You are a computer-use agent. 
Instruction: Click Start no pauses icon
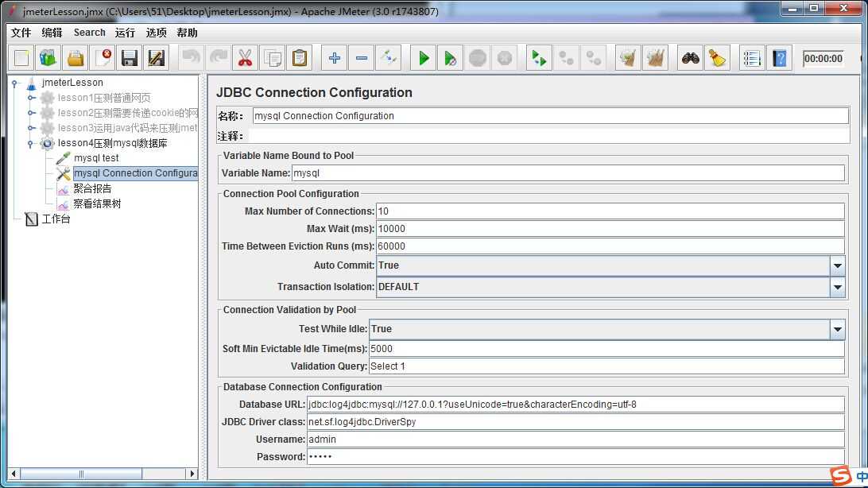(451, 58)
